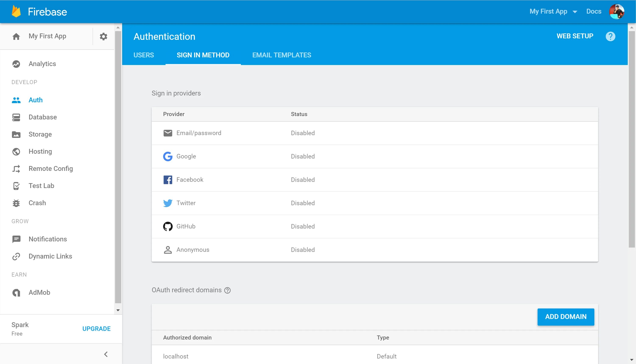Click the Authentication help question mark icon
This screenshot has width=636, height=364.
tap(610, 36)
